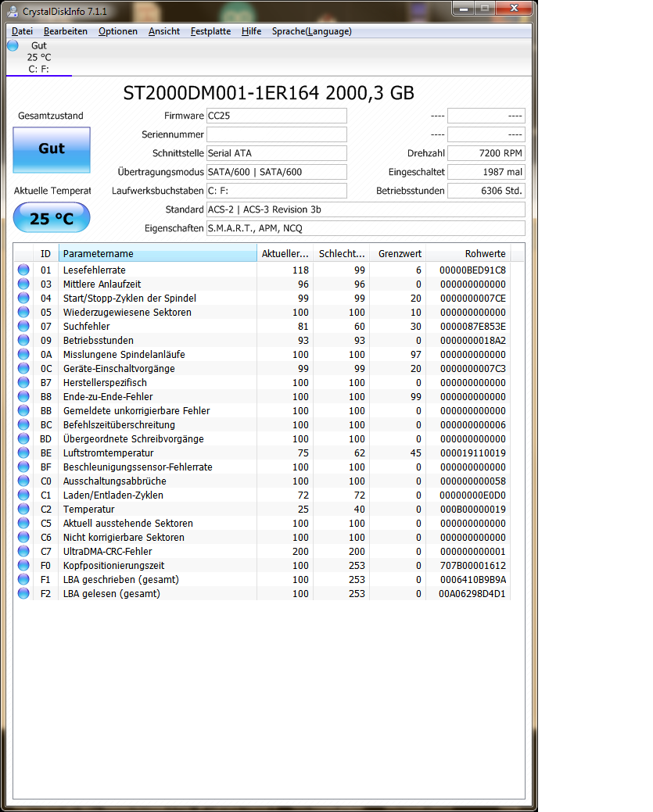Click status orb for Mittlere Anlaufzeit row
The height and width of the screenshot is (812, 653).
point(23,284)
